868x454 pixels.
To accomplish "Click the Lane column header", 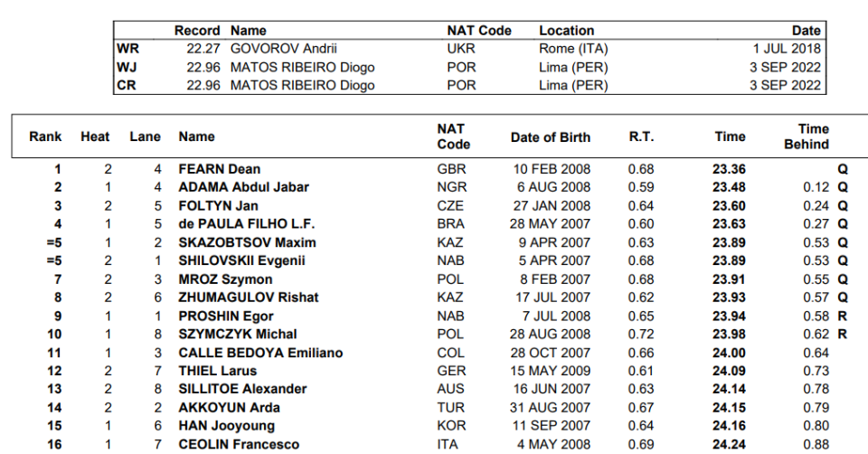I will click(x=145, y=137).
